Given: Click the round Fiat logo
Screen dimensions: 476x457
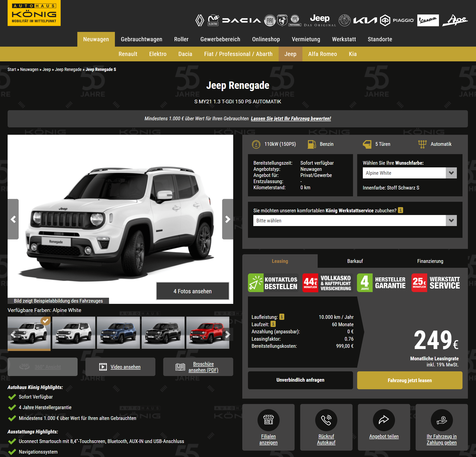Looking at the screenshot, I should 270,20.
